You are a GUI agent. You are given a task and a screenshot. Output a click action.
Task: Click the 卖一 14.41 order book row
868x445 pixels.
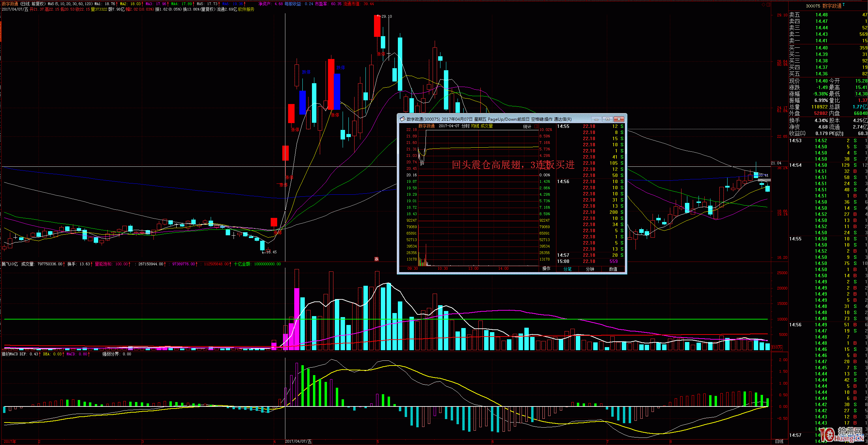pyautogui.click(x=828, y=41)
